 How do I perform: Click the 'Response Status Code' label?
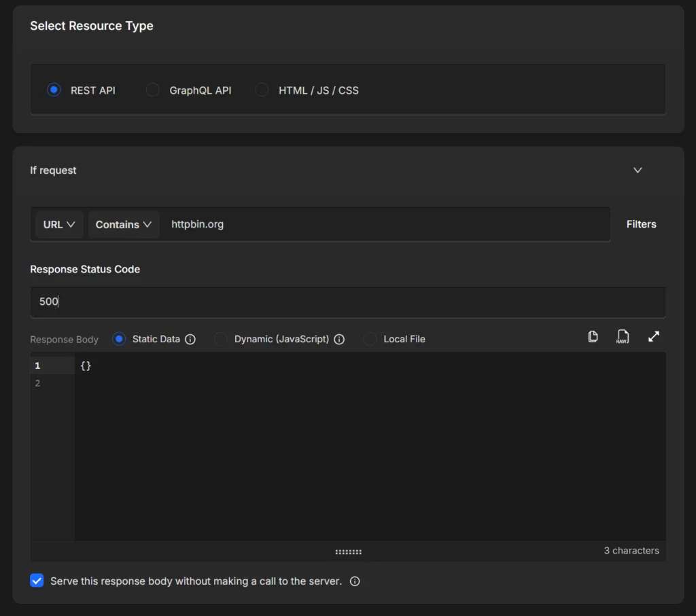[x=85, y=269]
